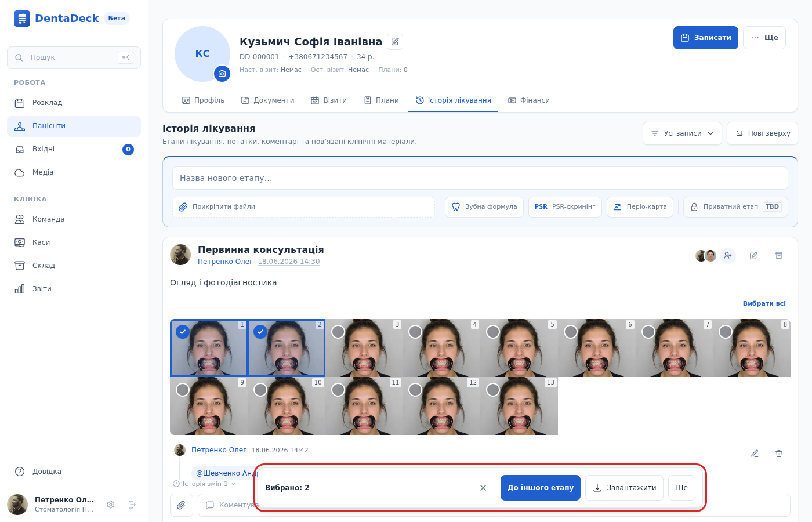Open Ще options in selection bar
Image resolution: width=812 pixels, height=522 pixels.
[x=681, y=488]
